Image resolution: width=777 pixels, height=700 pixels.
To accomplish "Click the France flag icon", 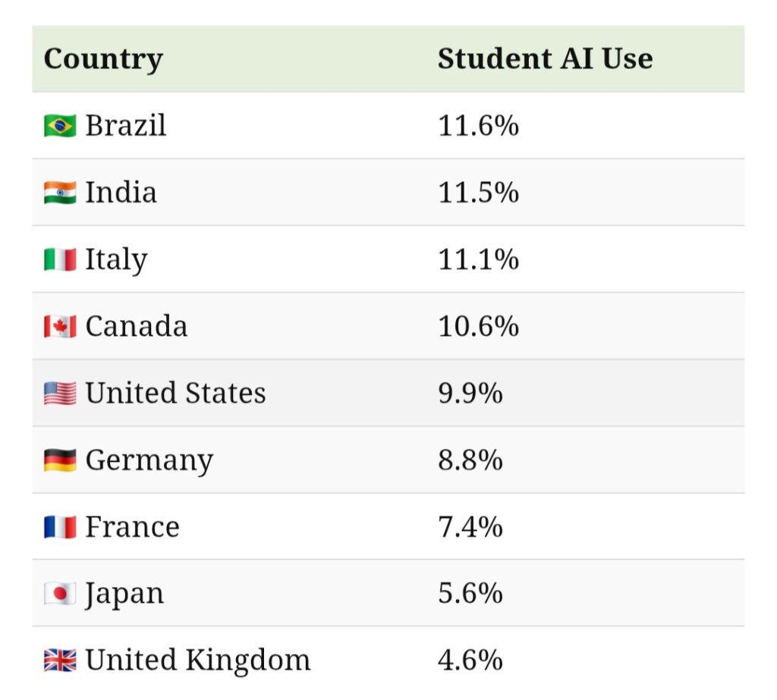I will (x=60, y=526).
